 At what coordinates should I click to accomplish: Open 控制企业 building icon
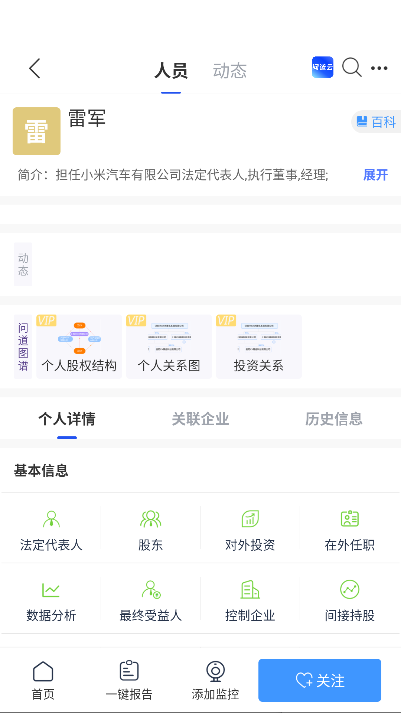pyautogui.click(x=250, y=590)
